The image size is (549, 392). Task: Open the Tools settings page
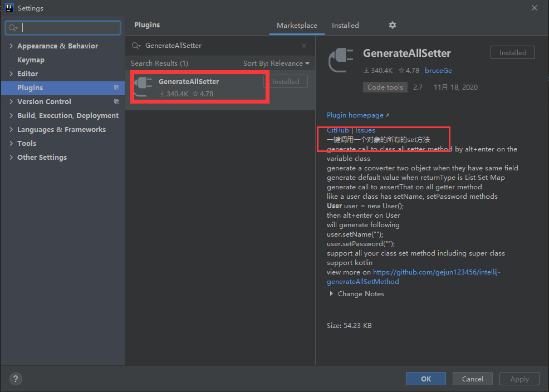point(27,144)
